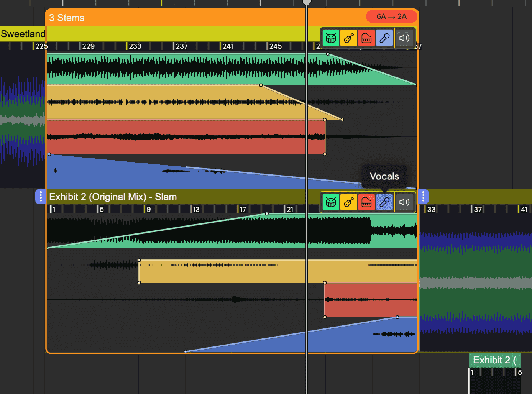Click the bar 229 marker on the 3 Stems timeline
Image resolution: width=532 pixels, height=394 pixels.
click(88, 46)
